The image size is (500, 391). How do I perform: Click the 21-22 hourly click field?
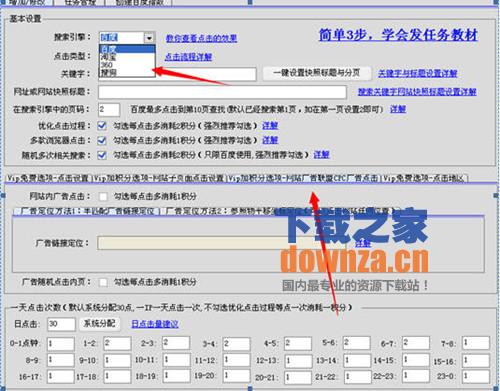pyautogui.click(x=357, y=377)
